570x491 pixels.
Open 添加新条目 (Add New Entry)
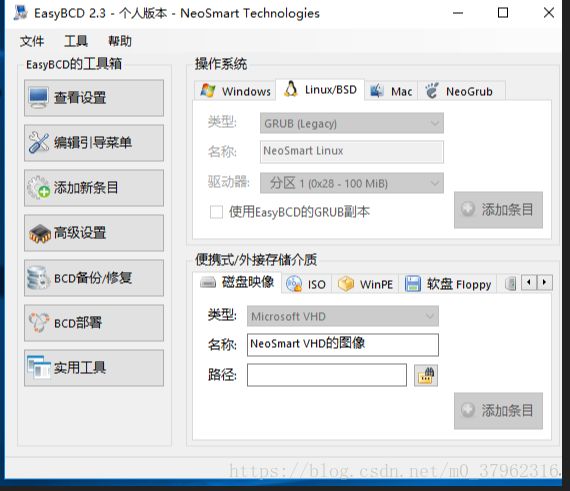click(94, 188)
